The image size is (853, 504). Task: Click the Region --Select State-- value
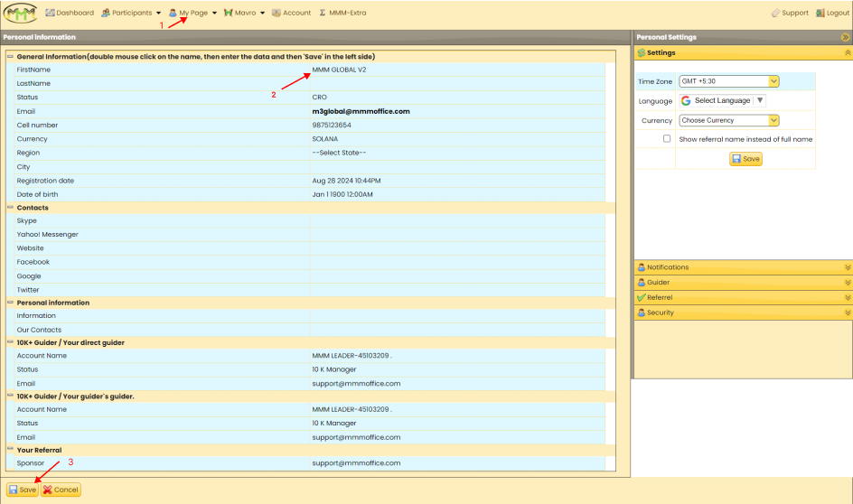[x=339, y=153]
